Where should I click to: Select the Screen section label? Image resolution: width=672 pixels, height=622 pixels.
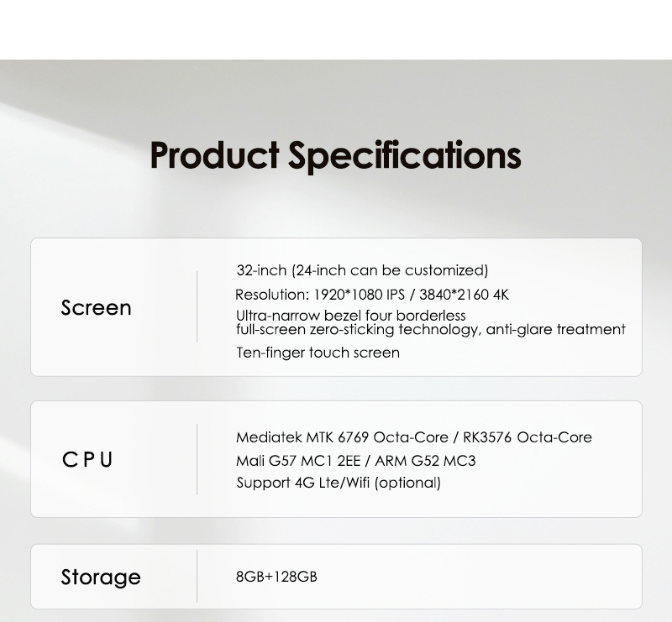click(96, 308)
